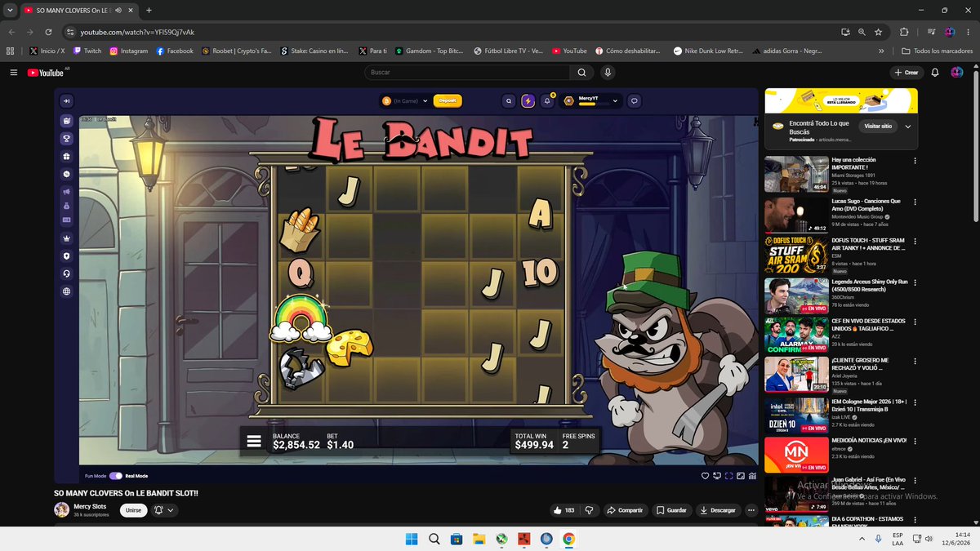Open the Chrome tab search dropdown arrow
Image resolution: width=980 pixels, height=551 pixels.
pos(9,10)
